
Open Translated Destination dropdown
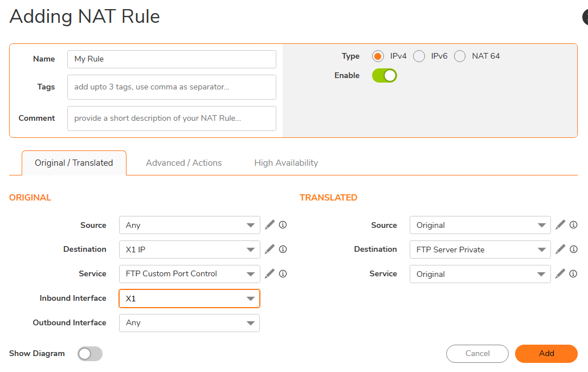point(480,250)
